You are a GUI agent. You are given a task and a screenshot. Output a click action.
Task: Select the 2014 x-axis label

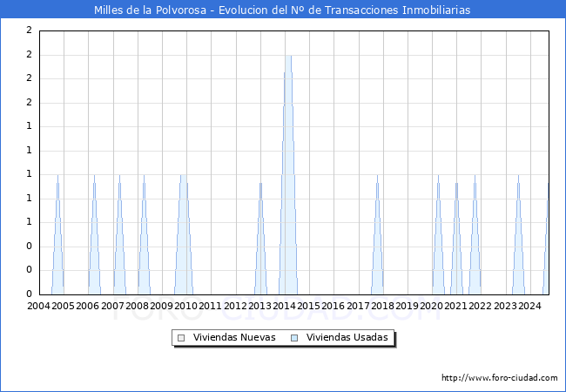point(284,306)
